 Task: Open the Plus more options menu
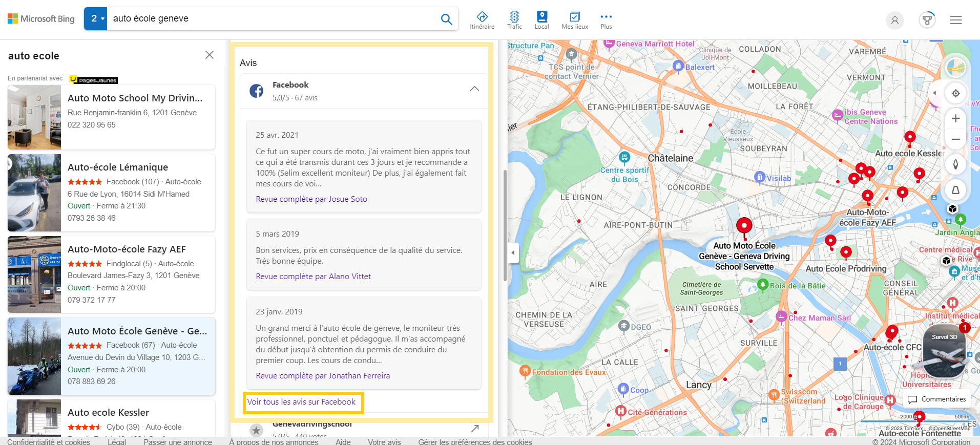point(606,20)
